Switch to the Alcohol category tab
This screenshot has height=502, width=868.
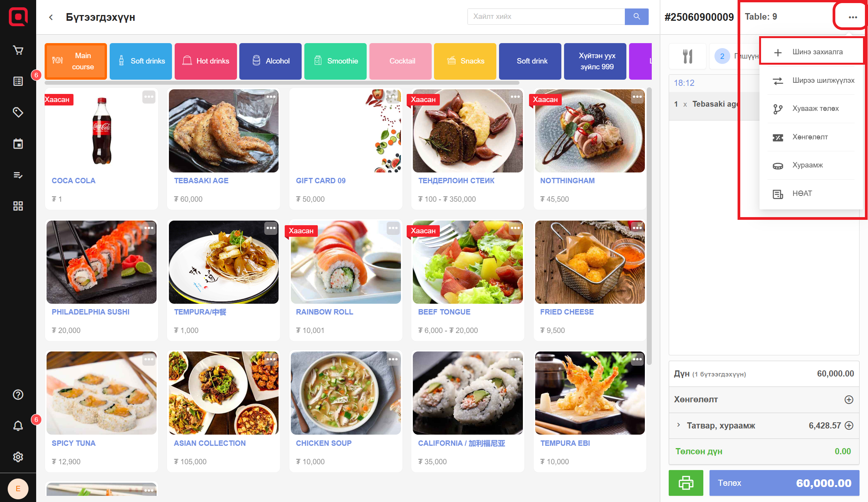(270, 61)
